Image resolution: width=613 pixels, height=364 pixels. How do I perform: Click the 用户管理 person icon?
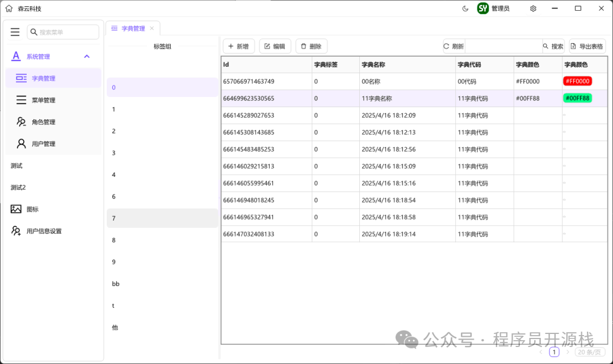pos(21,143)
